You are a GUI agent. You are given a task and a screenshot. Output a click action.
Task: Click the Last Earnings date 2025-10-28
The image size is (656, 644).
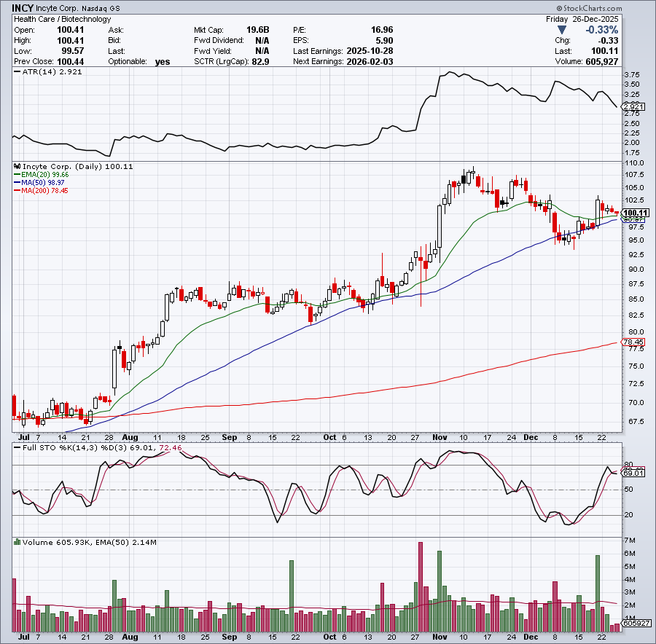(x=370, y=51)
